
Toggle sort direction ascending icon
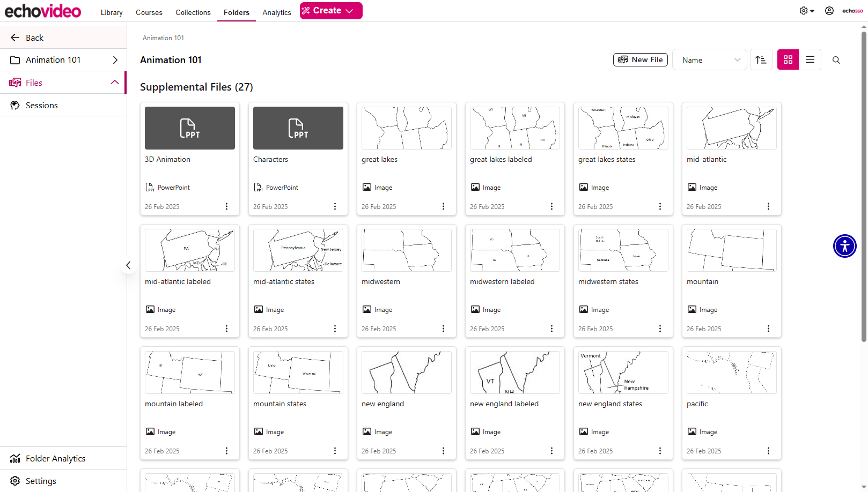pos(761,60)
